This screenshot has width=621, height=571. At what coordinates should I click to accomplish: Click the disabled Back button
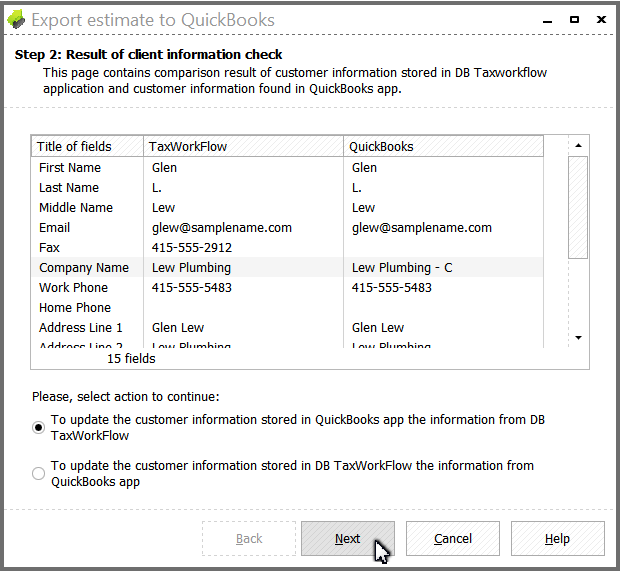249,539
